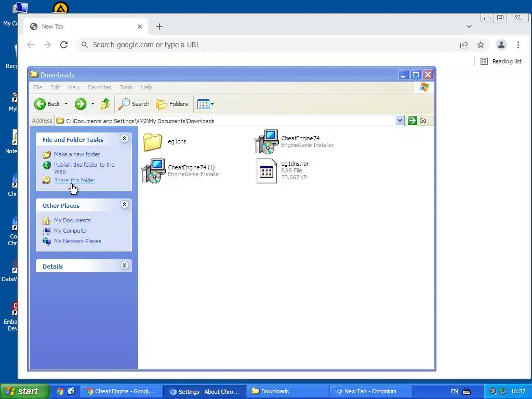Click the My Network Places icon
Viewport: 532px width, 399px height.
46,241
